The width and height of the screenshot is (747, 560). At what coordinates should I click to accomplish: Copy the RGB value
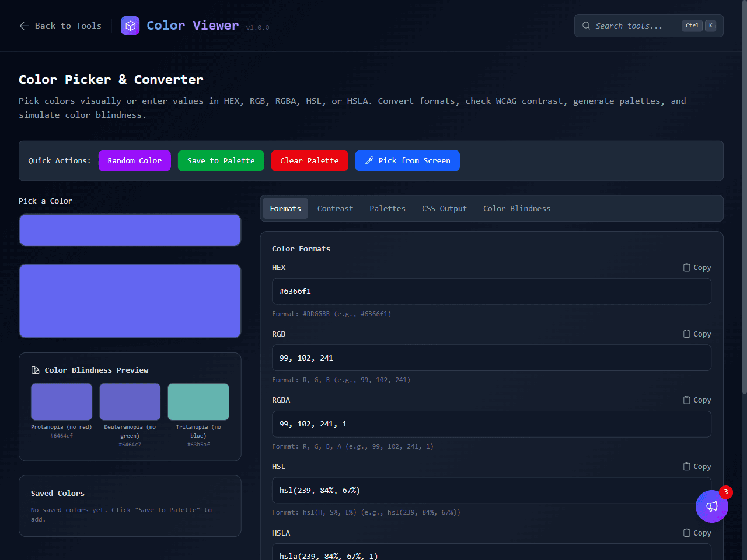(x=697, y=334)
